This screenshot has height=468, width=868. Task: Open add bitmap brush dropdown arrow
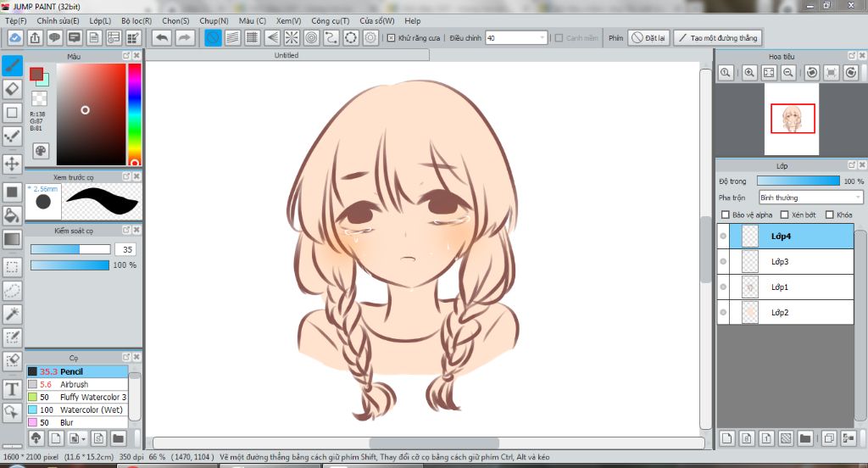[83, 438]
